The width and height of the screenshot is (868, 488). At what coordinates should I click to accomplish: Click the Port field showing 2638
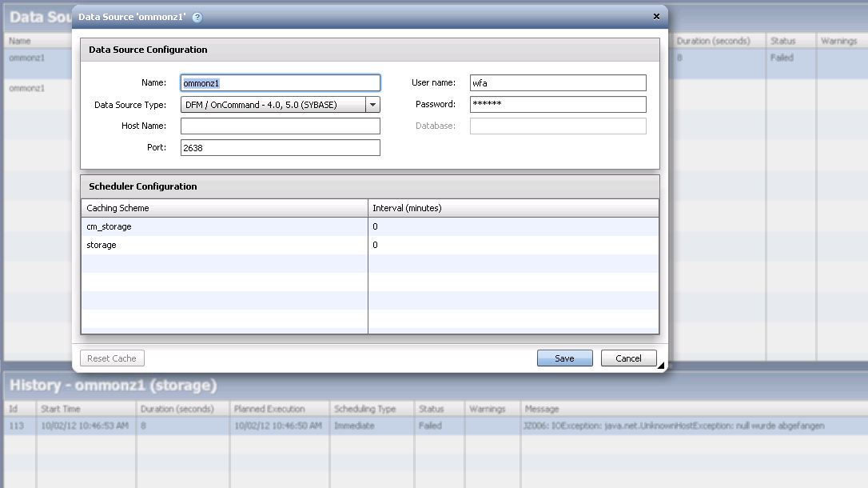(x=280, y=148)
